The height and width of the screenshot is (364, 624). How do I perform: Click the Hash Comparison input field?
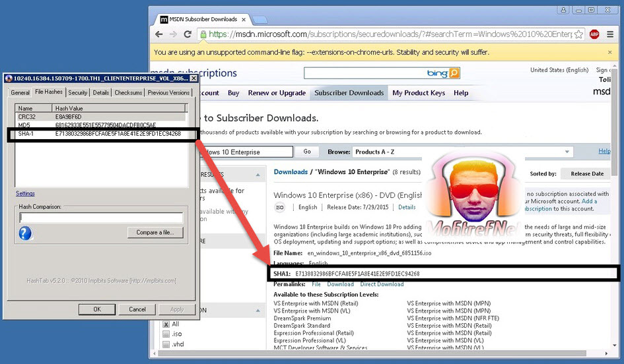coord(101,218)
